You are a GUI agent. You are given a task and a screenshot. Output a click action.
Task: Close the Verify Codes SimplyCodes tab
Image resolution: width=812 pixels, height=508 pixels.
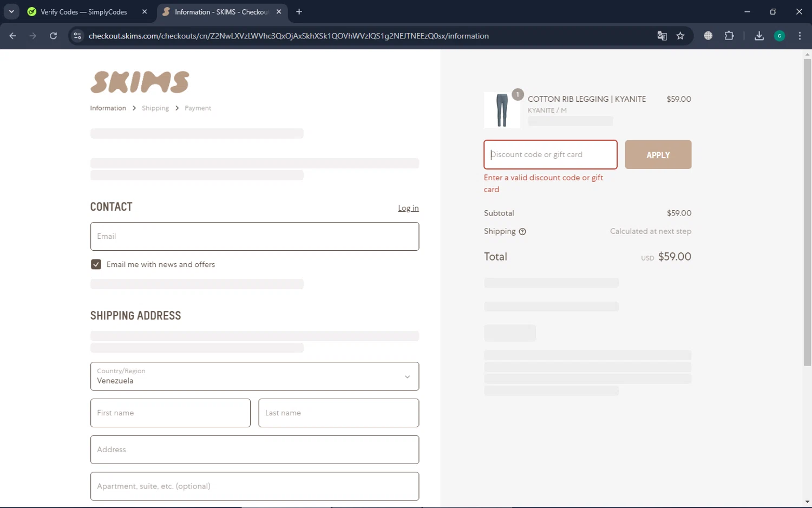pos(145,11)
